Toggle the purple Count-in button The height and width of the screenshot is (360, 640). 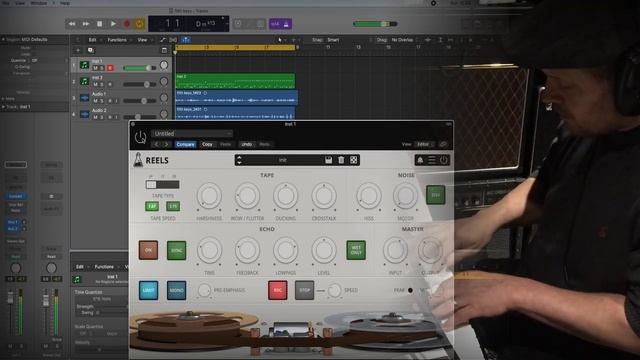[x=275, y=24]
